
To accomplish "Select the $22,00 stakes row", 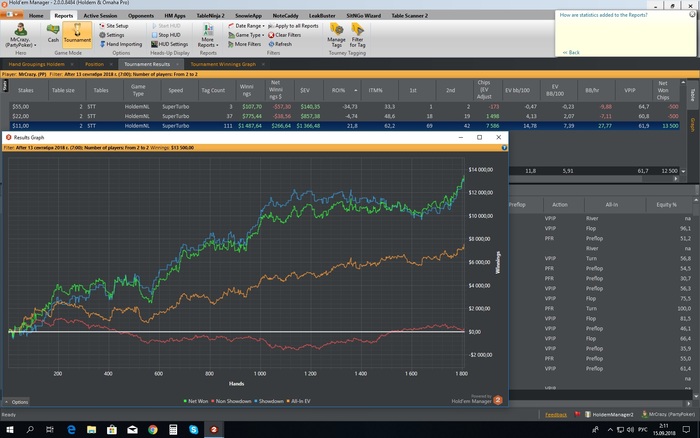I will click(345, 116).
